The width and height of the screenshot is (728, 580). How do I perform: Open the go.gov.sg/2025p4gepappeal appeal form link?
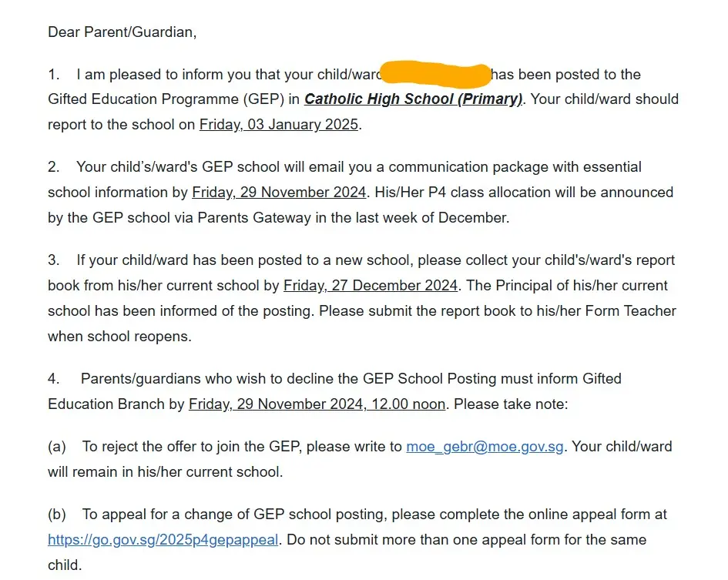[163, 540]
